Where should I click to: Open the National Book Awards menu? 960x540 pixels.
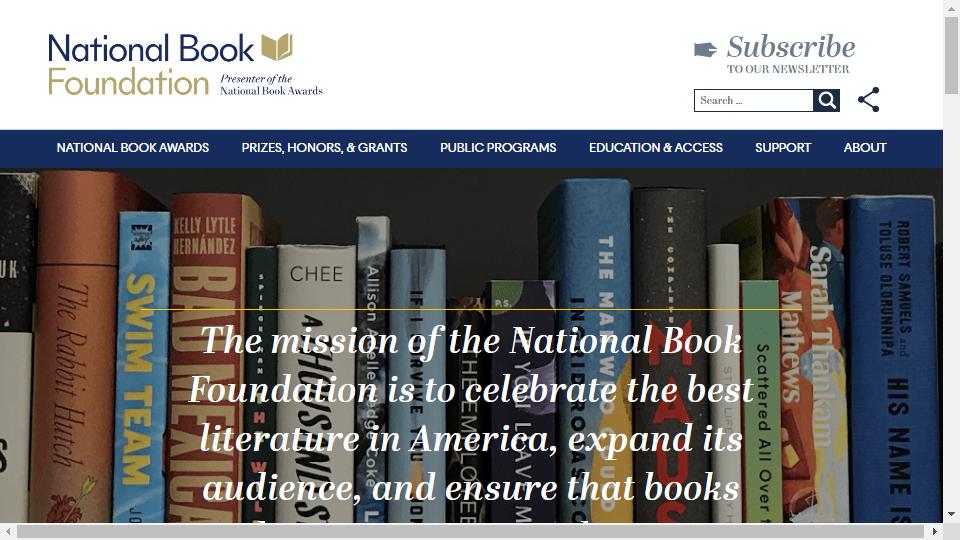point(133,148)
